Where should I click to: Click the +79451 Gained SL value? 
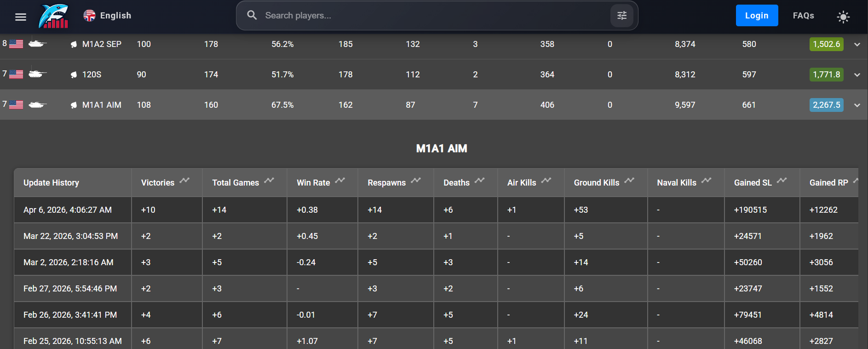748,315
